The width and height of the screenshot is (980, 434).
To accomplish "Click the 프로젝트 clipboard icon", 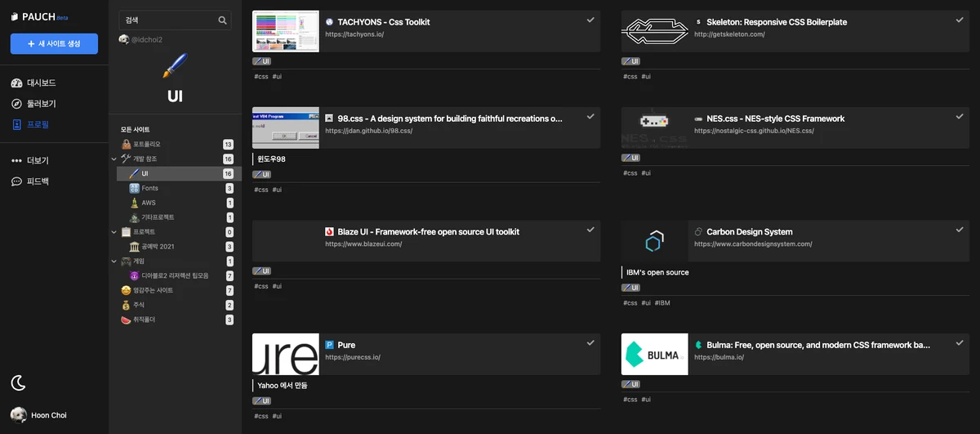I will [125, 232].
